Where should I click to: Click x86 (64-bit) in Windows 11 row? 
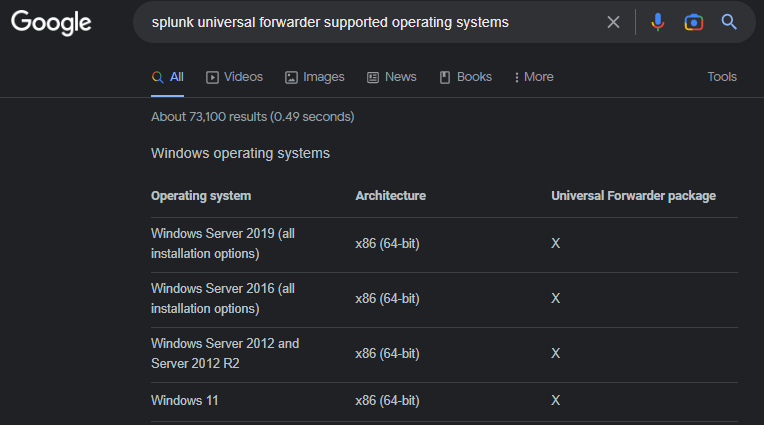tap(387, 401)
